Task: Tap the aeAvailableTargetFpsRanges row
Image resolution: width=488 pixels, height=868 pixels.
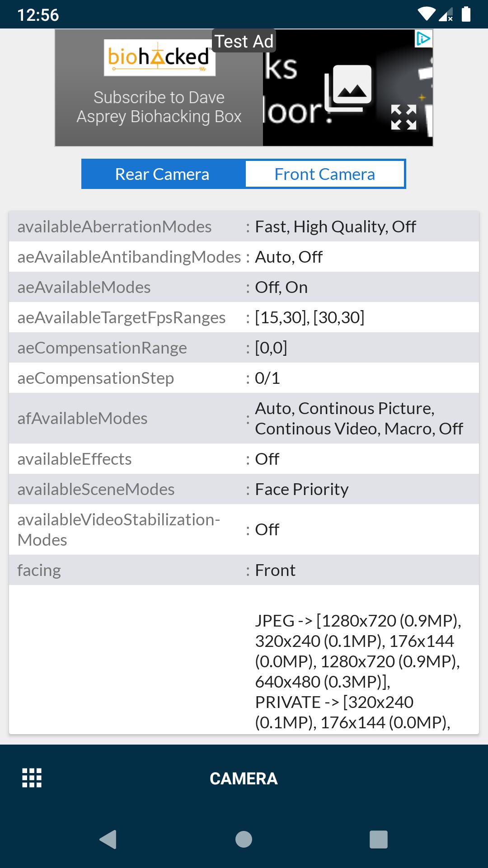Action: 244,317
